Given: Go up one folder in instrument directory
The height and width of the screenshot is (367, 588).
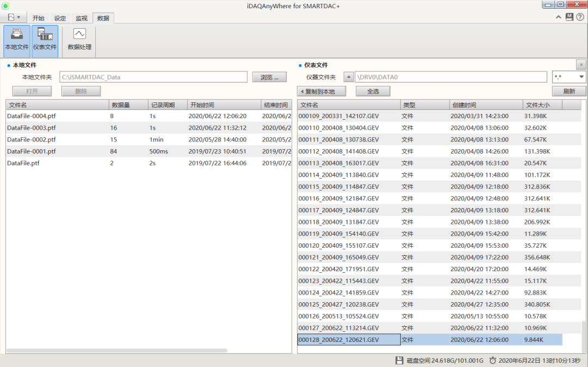Looking at the screenshot, I should (348, 77).
